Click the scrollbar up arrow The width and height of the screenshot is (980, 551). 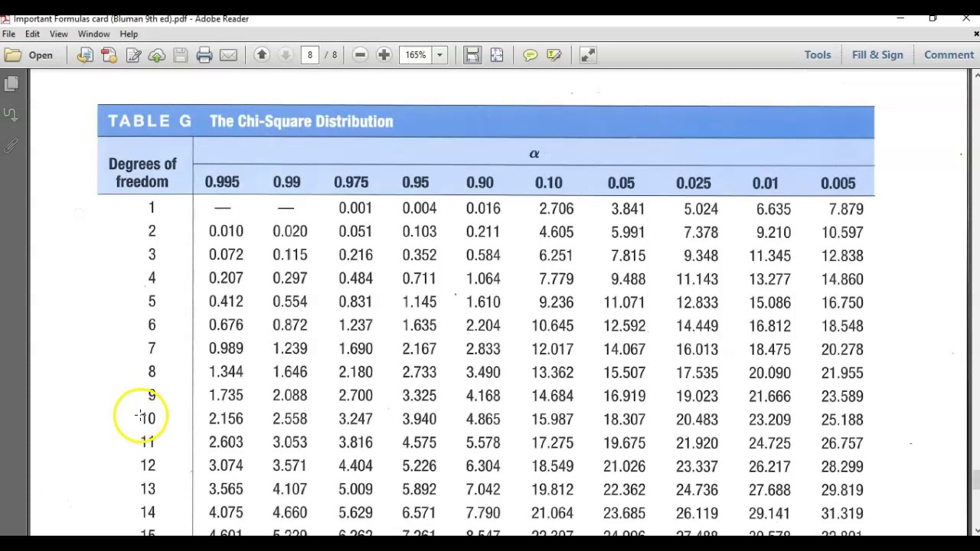pos(975,75)
